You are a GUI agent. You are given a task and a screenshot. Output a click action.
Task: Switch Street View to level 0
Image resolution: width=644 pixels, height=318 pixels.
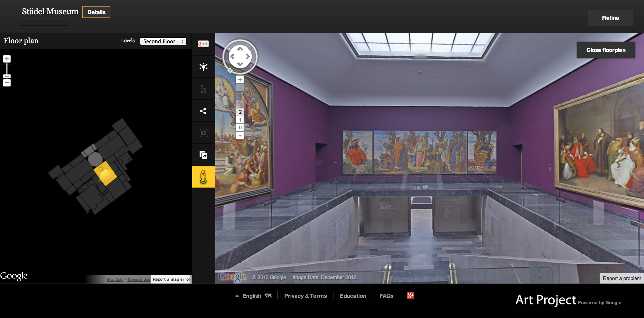pyautogui.click(x=240, y=128)
